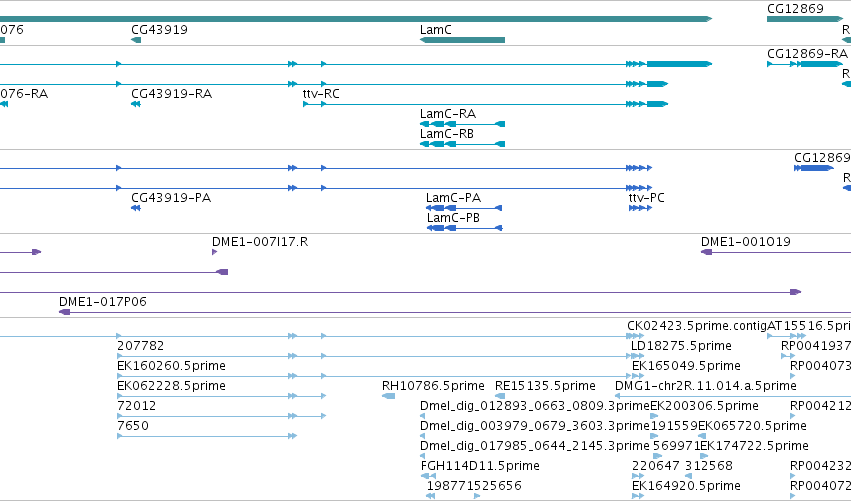Click the LamC gene bar

tap(462, 40)
